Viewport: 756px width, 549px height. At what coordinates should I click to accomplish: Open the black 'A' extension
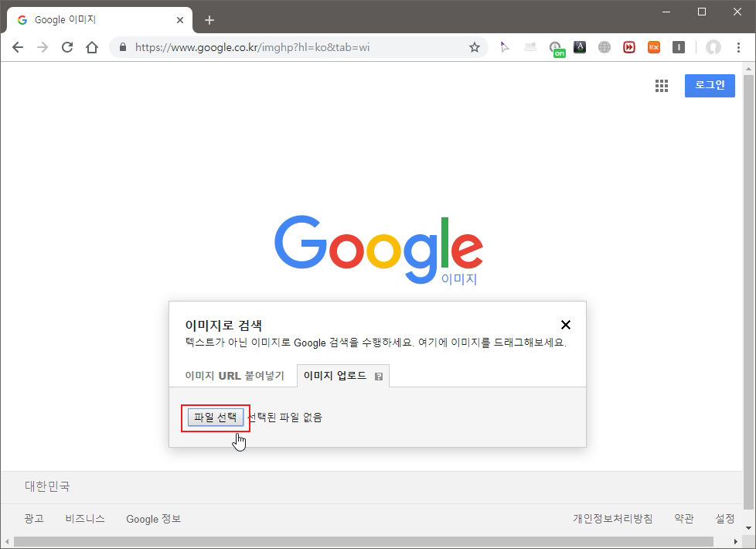pyautogui.click(x=580, y=47)
